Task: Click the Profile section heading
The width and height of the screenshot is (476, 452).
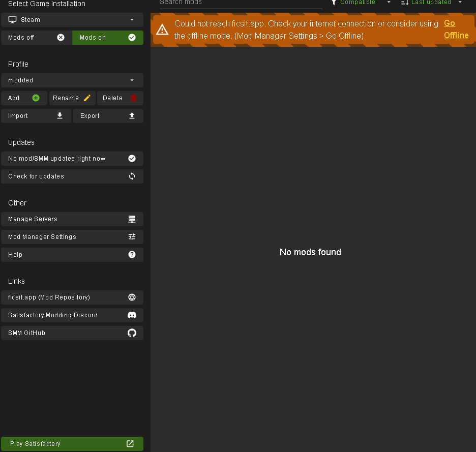Action: [x=18, y=64]
